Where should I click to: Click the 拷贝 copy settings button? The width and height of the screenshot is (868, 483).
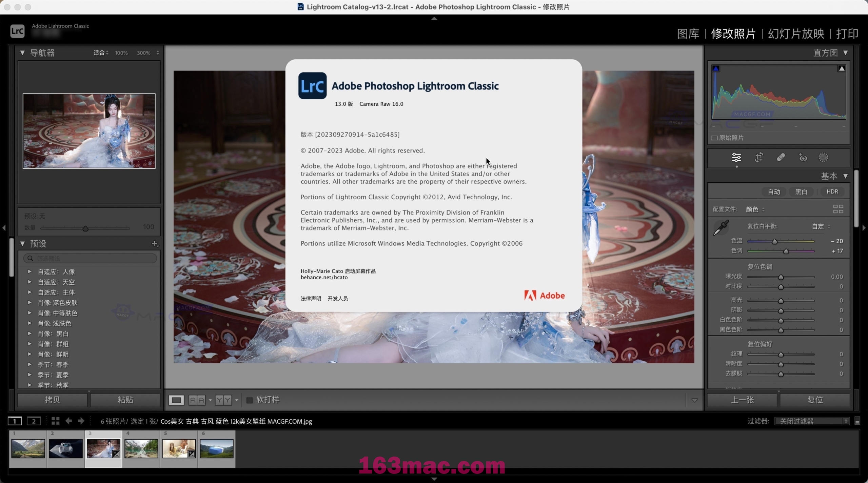[53, 400]
